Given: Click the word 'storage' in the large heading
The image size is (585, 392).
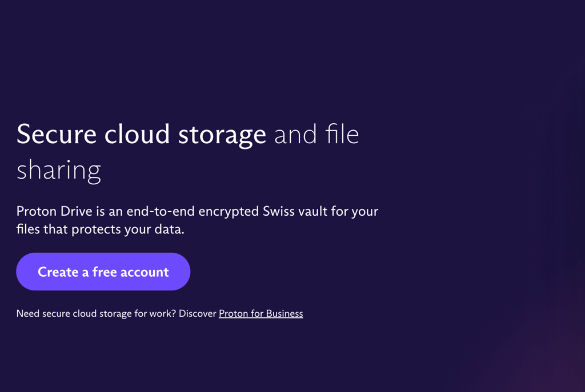Looking at the screenshot, I should tap(222, 135).
